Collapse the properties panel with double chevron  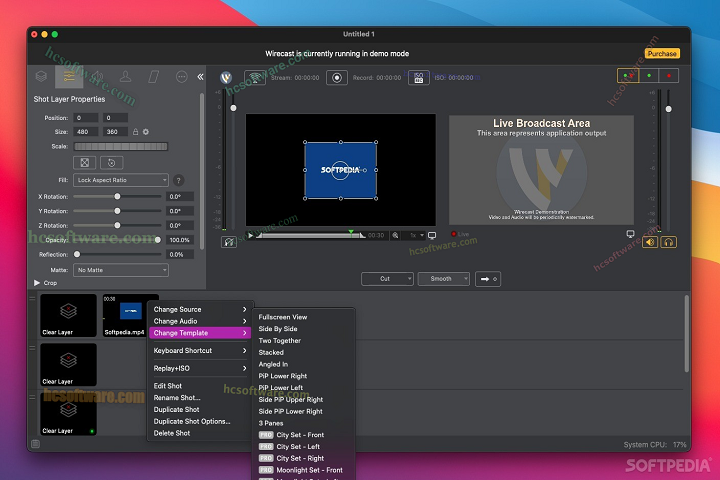coord(200,77)
